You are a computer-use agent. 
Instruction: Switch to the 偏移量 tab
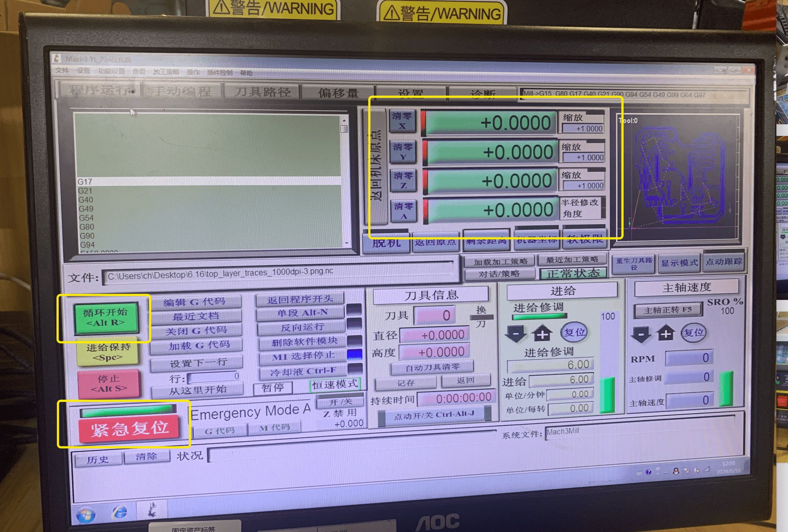339,93
